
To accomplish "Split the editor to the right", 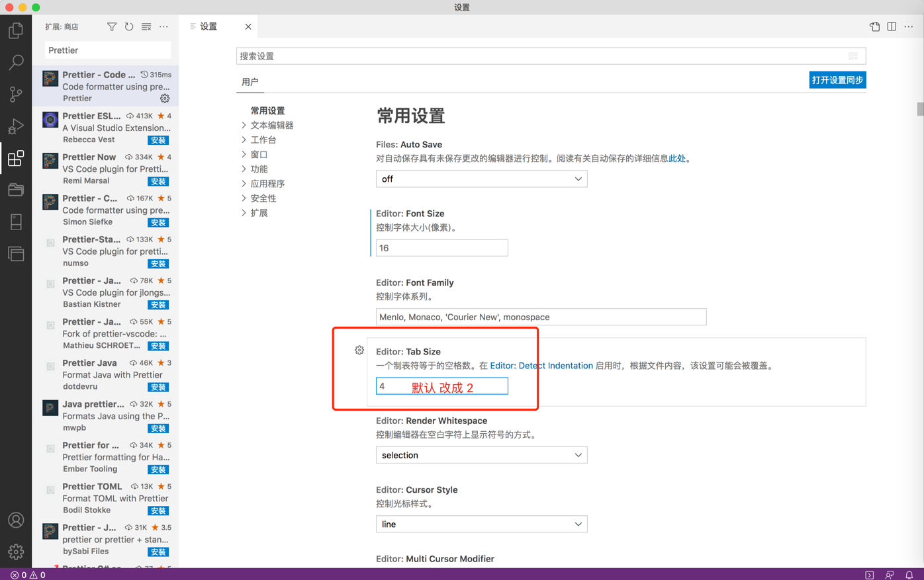I will click(892, 26).
